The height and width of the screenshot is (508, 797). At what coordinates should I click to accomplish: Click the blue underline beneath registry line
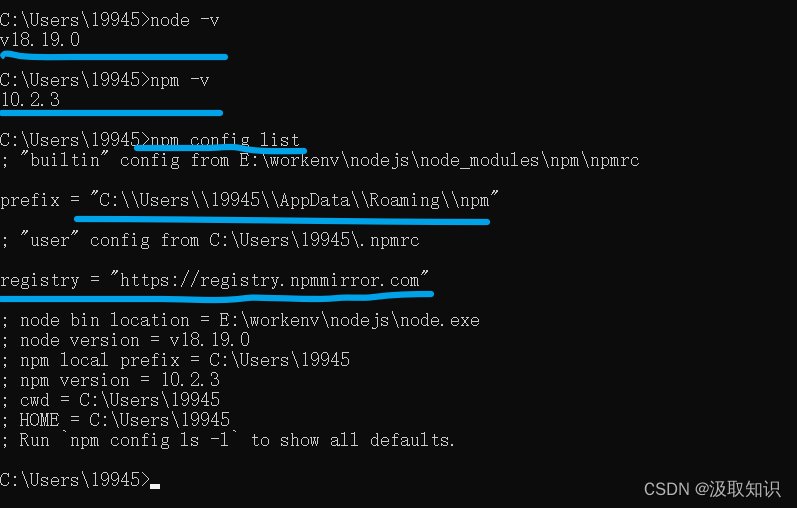pos(217,296)
